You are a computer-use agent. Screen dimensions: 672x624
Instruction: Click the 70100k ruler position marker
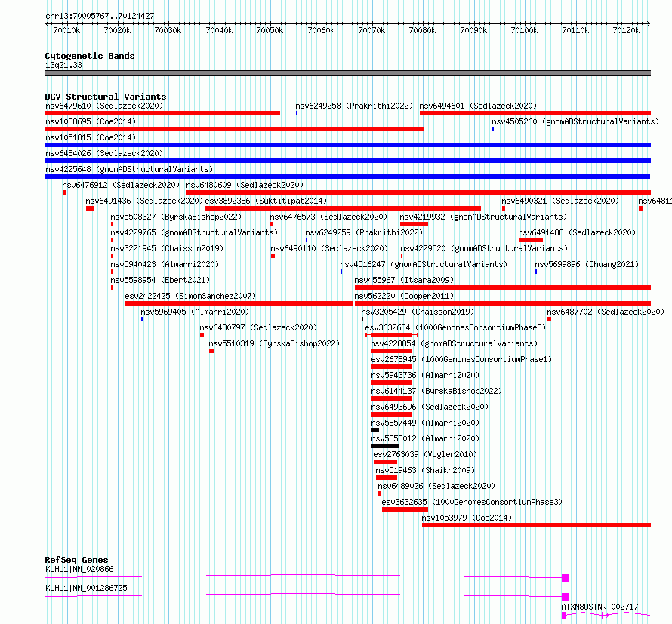pyautogui.click(x=524, y=30)
